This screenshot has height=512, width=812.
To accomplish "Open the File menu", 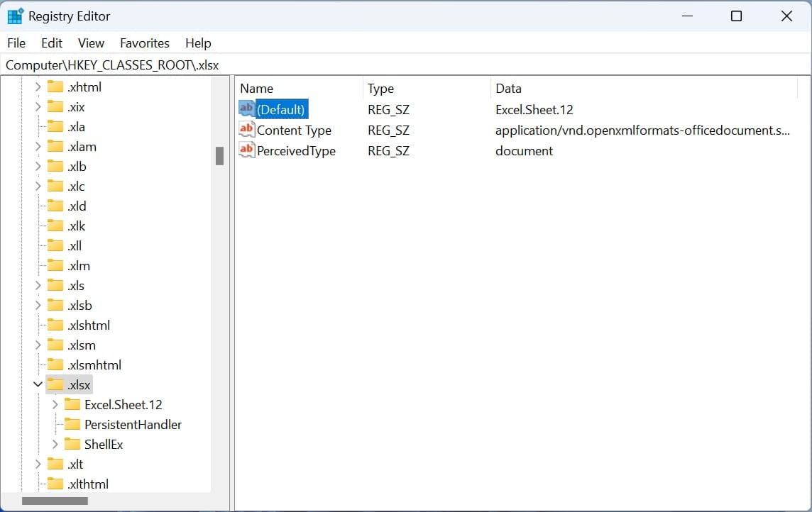I will [x=16, y=43].
